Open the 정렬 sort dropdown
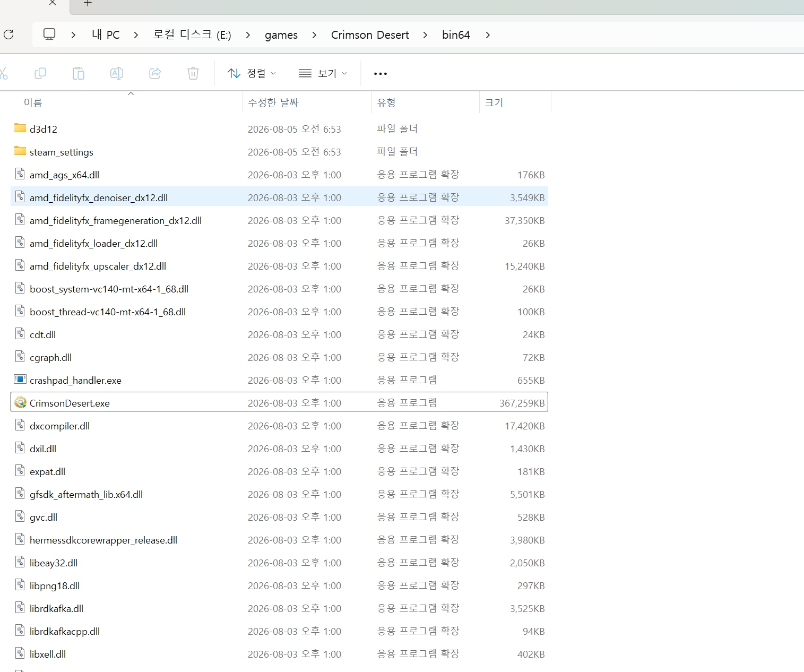The width and height of the screenshot is (804, 672). 252,73
